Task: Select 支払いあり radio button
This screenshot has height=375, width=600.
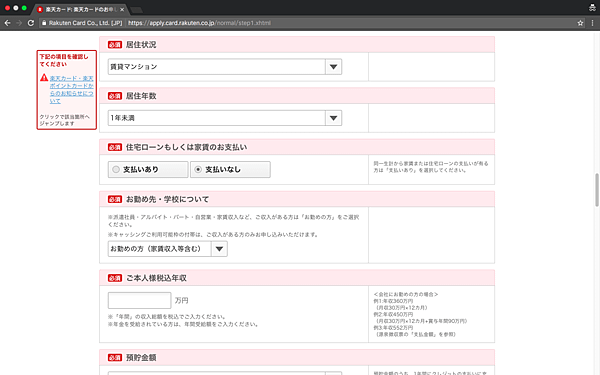Action: click(x=148, y=170)
